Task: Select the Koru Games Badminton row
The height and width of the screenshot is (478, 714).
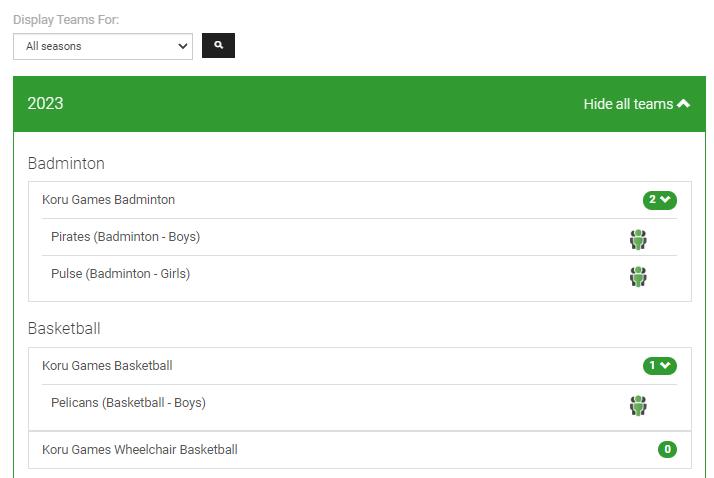Action: tap(108, 200)
